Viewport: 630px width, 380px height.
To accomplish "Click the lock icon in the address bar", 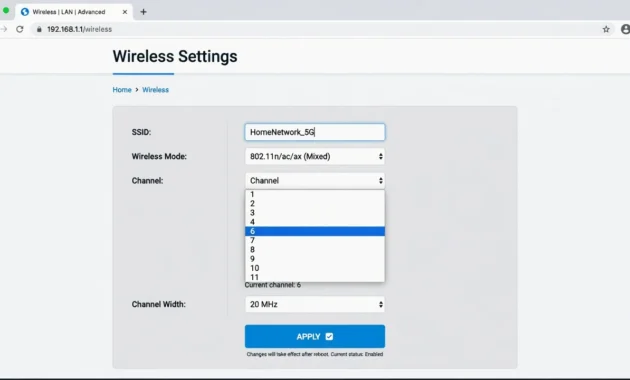I will [39, 29].
